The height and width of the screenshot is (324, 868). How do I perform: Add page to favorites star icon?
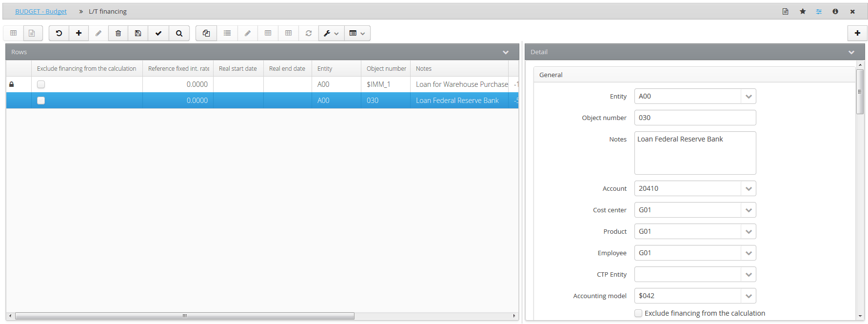click(803, 11)
